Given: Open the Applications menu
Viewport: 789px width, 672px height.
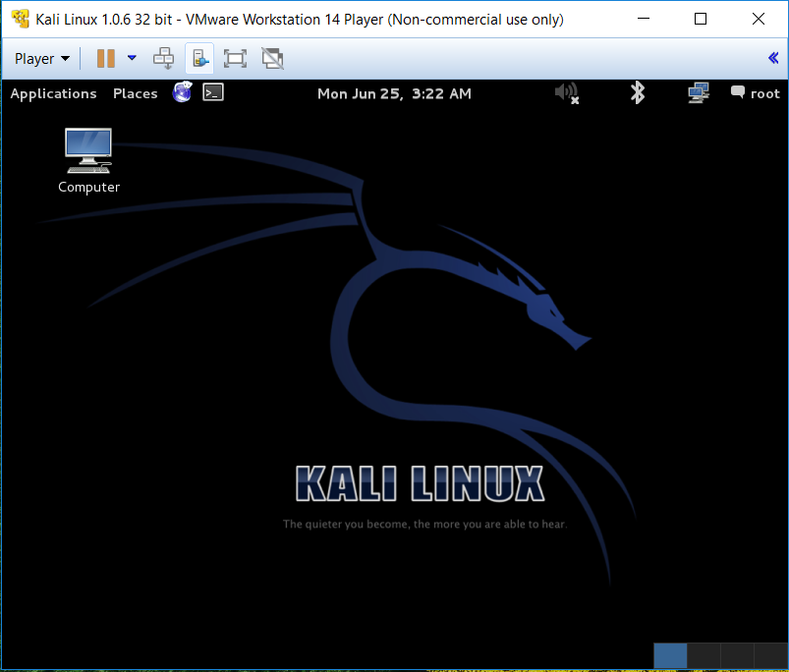Looking at the screenshot, I should click(53, 93).
